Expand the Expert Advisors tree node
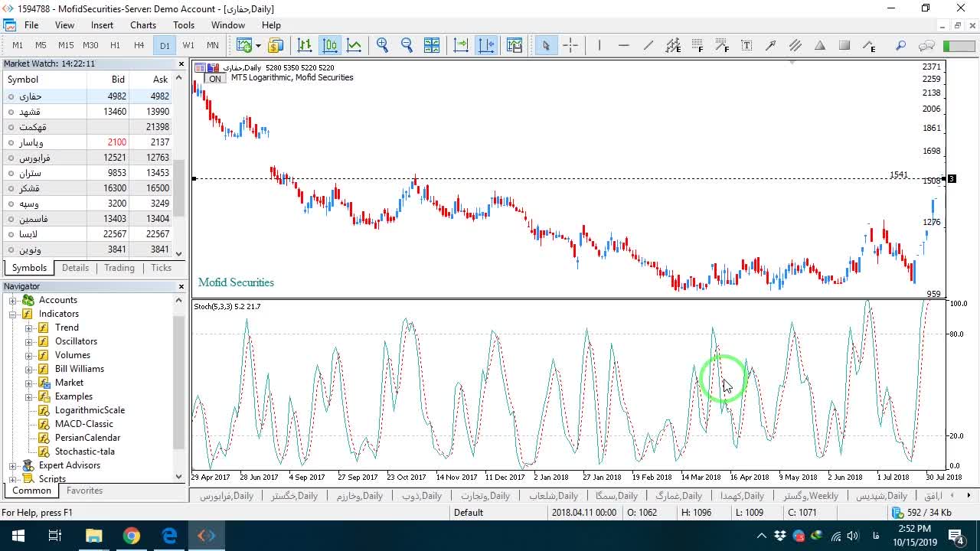Viewport: 980px width, 551px height. pyautogui.click(x=13, y=465)
